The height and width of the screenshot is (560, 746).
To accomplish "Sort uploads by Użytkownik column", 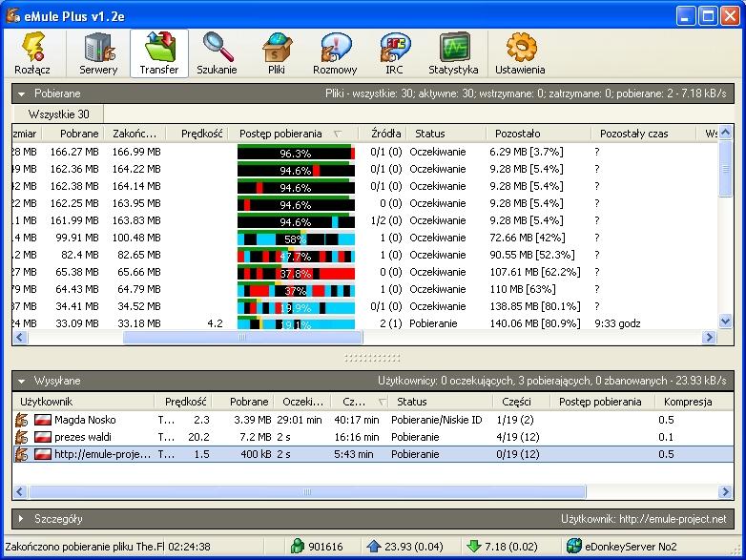I will pyautogui.click(x=84, y=402).
